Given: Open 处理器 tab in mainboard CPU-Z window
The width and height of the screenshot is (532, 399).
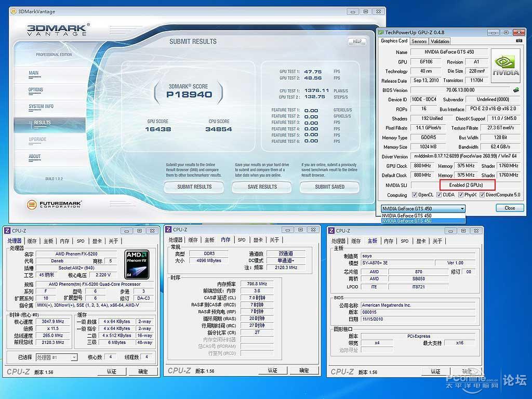Looking at the screenshot, I should point(338,241).
